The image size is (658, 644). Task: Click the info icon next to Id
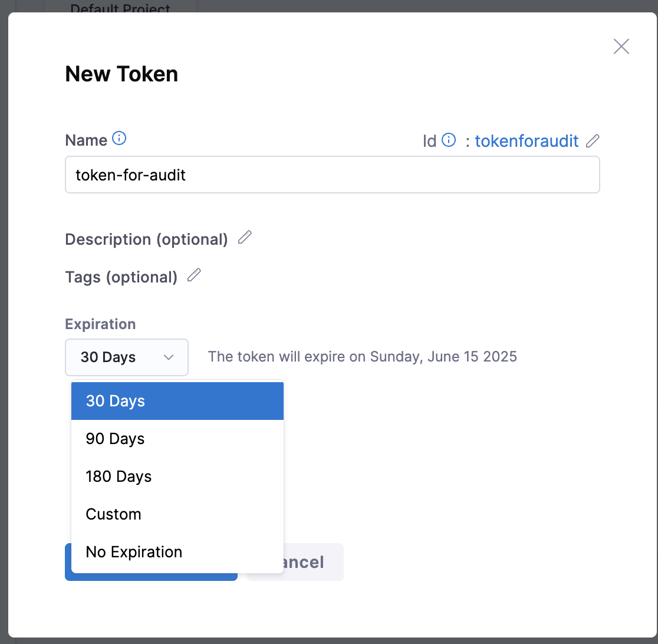click(449, 140)
